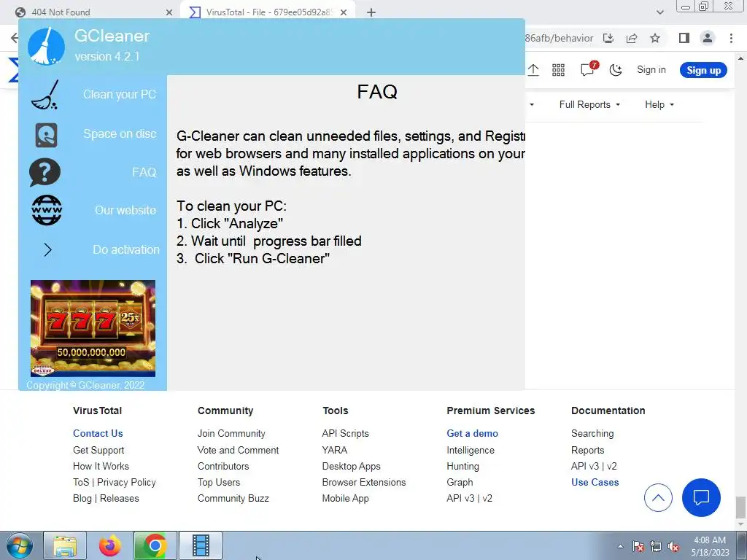The height and width of the screenshot is (560, 747).
Task: Click the Sign up button
Action: [704, 70]
